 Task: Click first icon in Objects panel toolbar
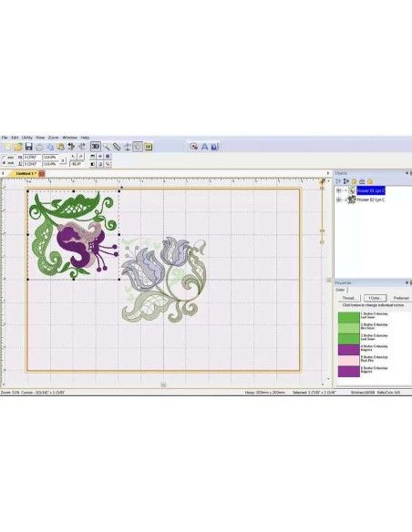(338, 181)
